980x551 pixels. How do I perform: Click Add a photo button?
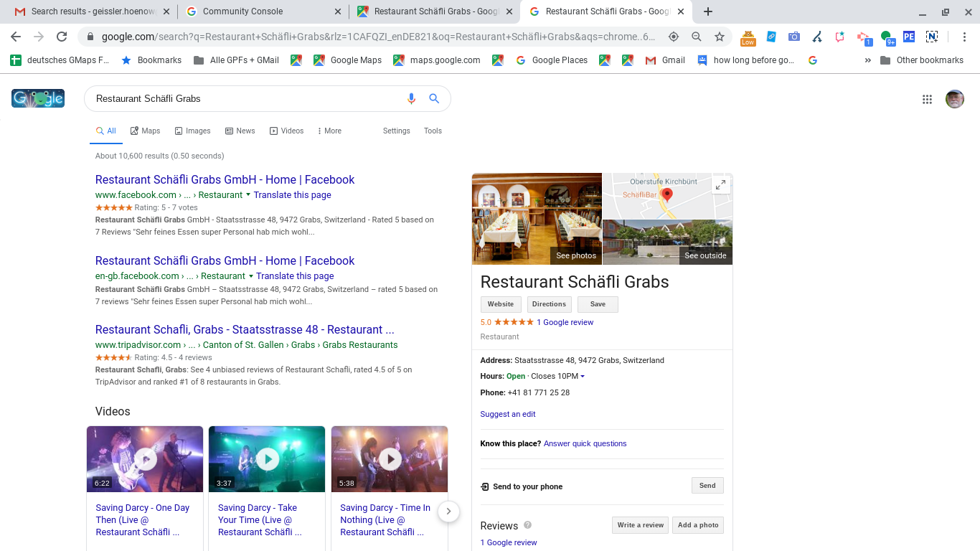point(698,525)
